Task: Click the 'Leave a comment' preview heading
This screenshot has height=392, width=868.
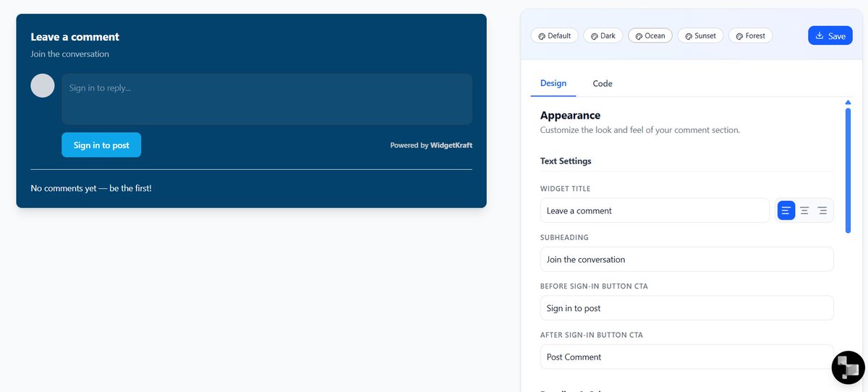Action: tap(75, 37)
